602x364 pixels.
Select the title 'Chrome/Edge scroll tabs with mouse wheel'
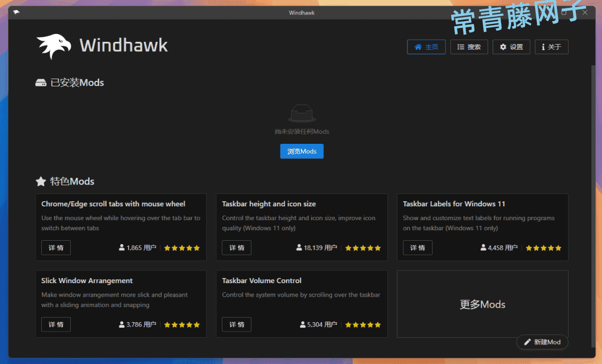pos(113,204)
